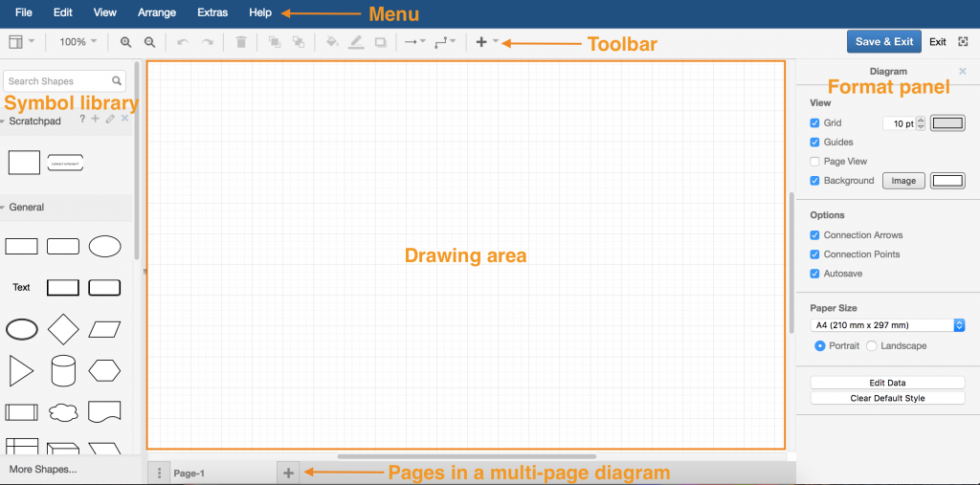This screenshot has width=980, height=485.
Task: Select the ellipse shape in General
Action: pos(104,246)
